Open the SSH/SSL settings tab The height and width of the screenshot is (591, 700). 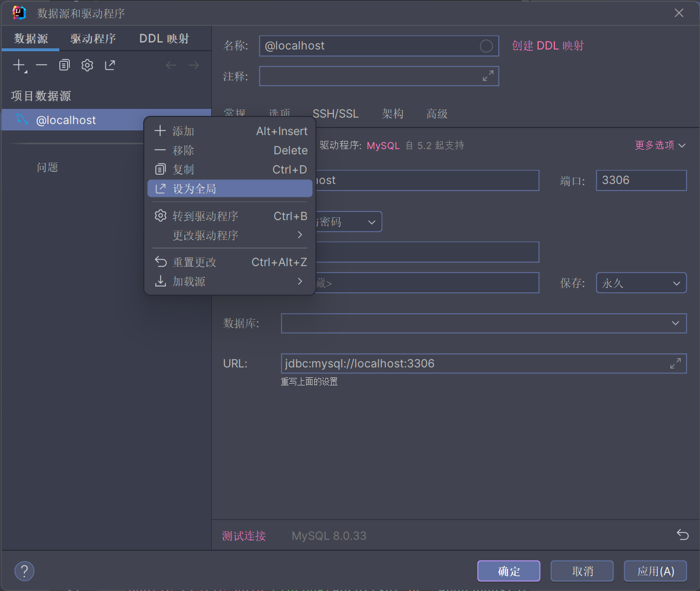pos(335,114)
